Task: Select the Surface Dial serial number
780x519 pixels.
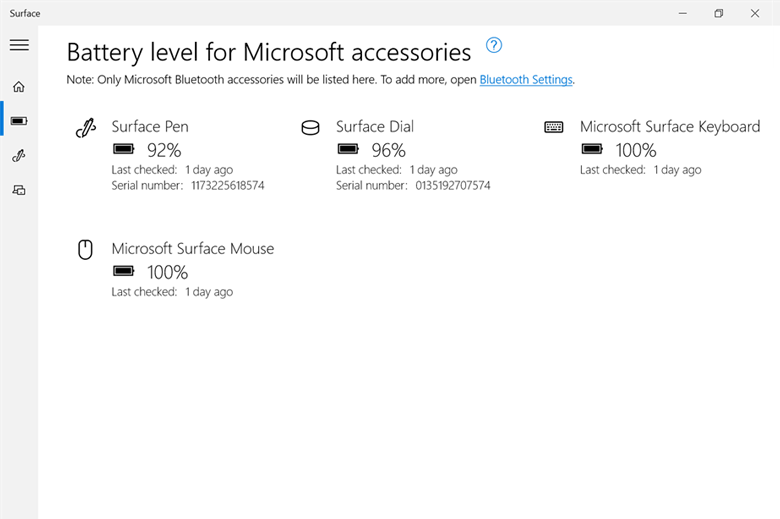Action: 453,185
